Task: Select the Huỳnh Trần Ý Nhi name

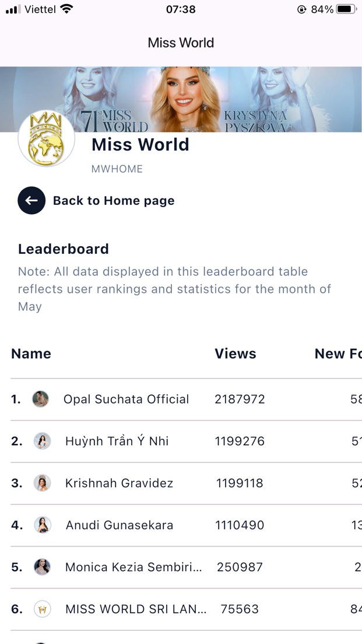Action: click(117, 441)
